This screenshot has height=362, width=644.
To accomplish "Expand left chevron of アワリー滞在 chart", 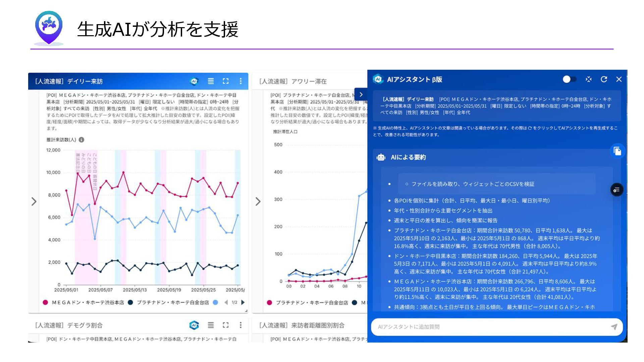I will coord(258,201).
